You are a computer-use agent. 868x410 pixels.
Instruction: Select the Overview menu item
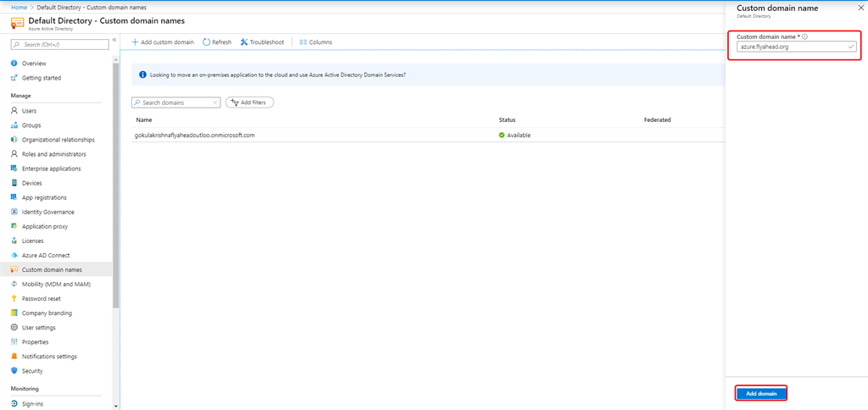[x=34, y=64]
